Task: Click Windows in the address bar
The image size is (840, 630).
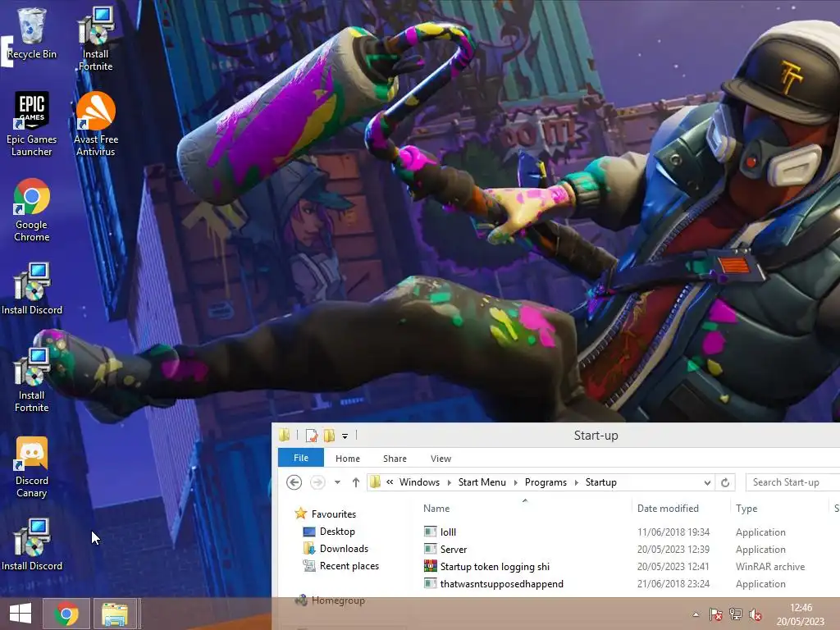Action: 419,482
